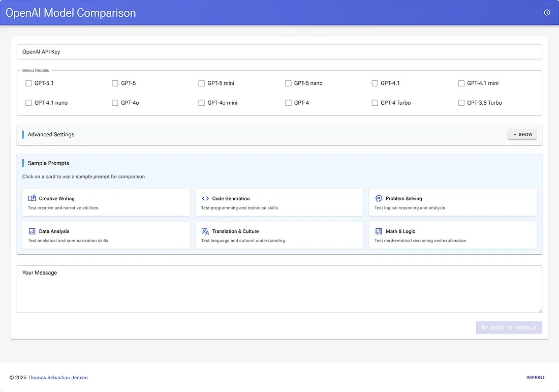The width and height of the screenshot is (559, 392).
Task: Expand Advanced Settings with the Show button
Action: point(522,134)
